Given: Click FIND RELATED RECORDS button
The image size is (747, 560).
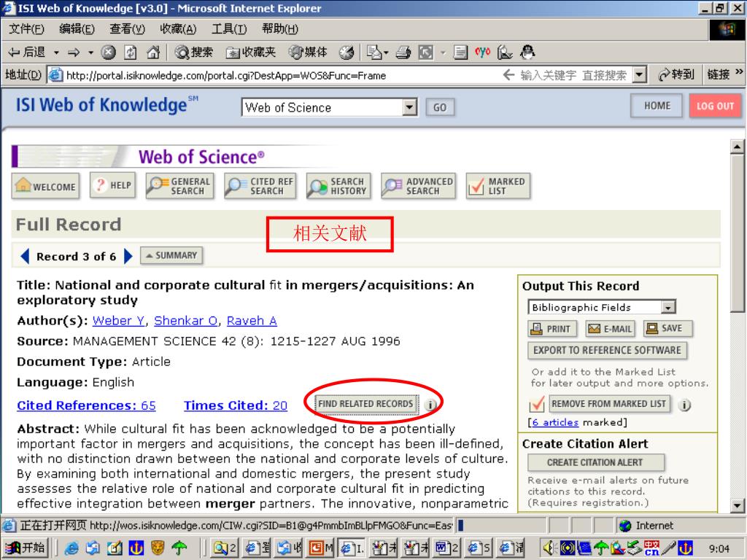Looking at the screenshot, I should tap(366, 404).
